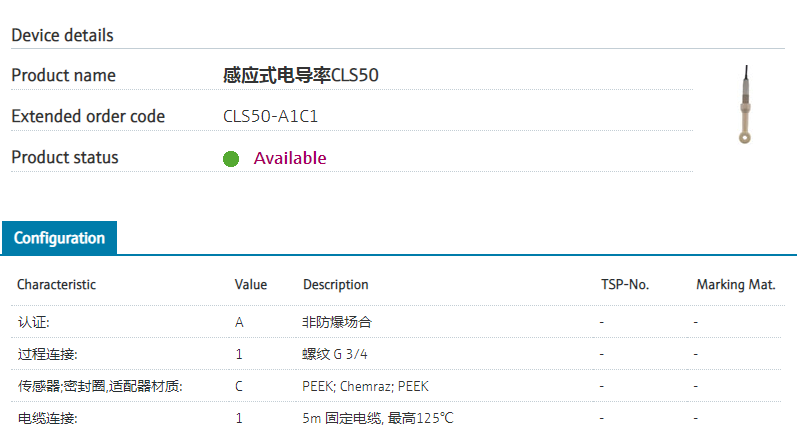Viewport: 797px width, 445px height.
Task: Click the PEEK; Chemraz; PEEK description
Action: pyautogui.click(x=365, y=386)
